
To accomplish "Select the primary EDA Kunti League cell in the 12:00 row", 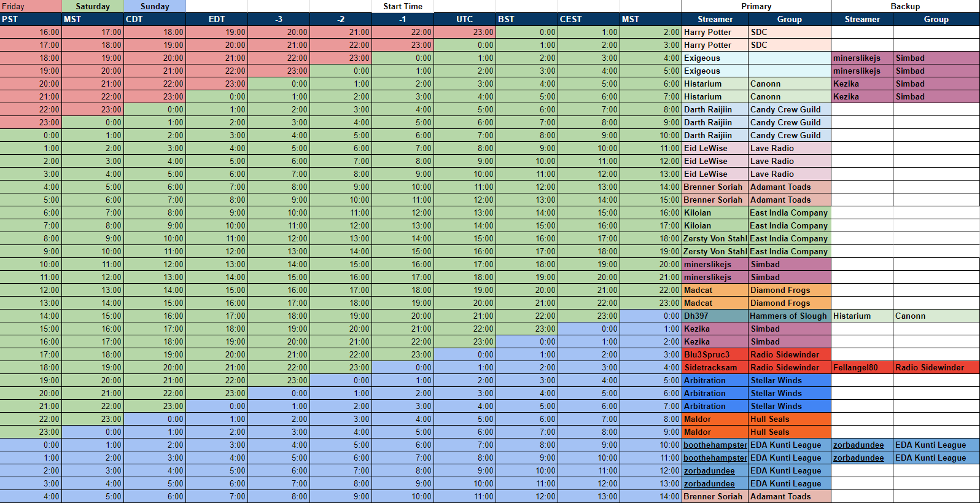I will point(790,470).
